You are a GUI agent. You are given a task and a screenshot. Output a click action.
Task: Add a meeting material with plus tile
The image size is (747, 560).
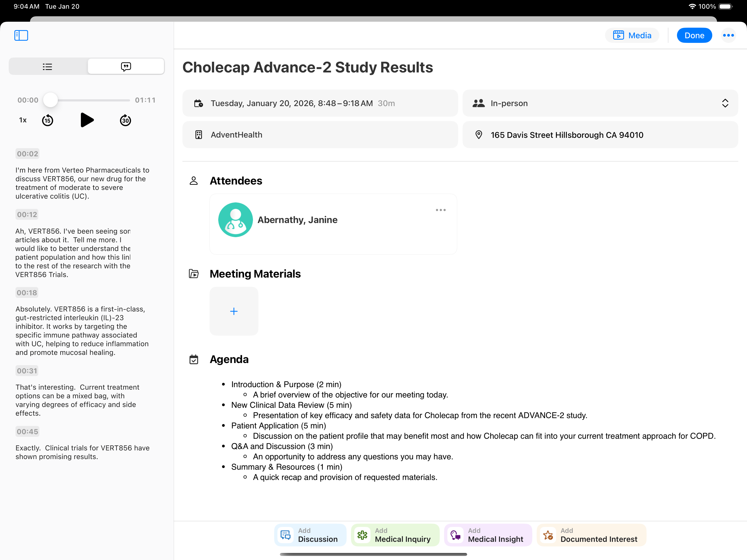coord(234,311)
